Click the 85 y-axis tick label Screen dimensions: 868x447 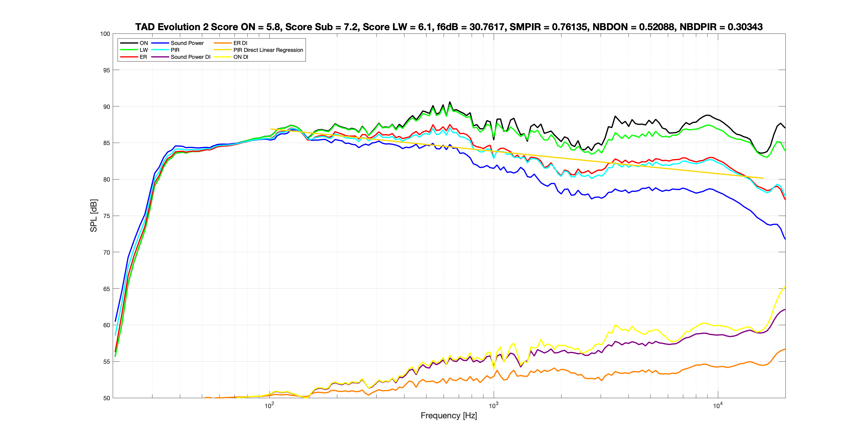(106, 143)
